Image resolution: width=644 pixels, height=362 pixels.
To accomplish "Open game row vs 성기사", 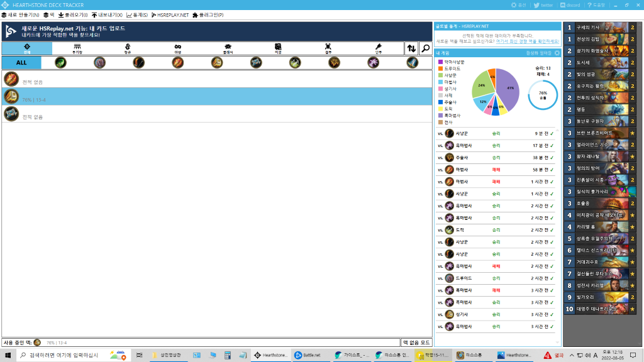I will [496, 314].
